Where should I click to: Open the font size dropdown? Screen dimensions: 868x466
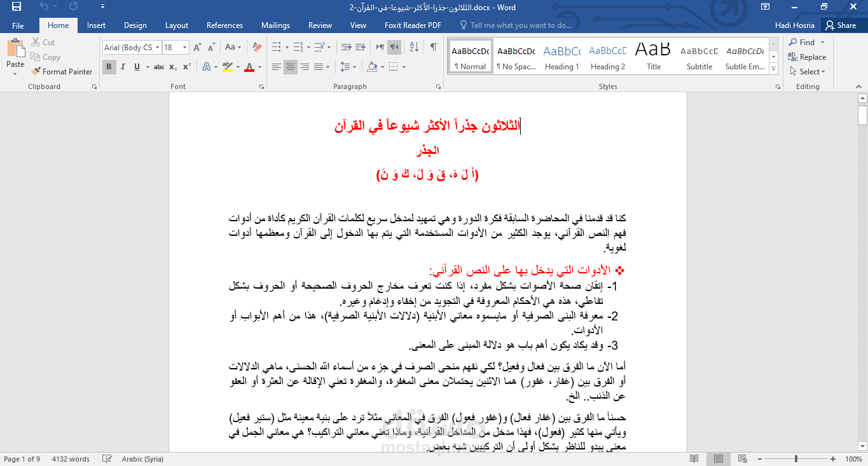[x=185, y=47]
